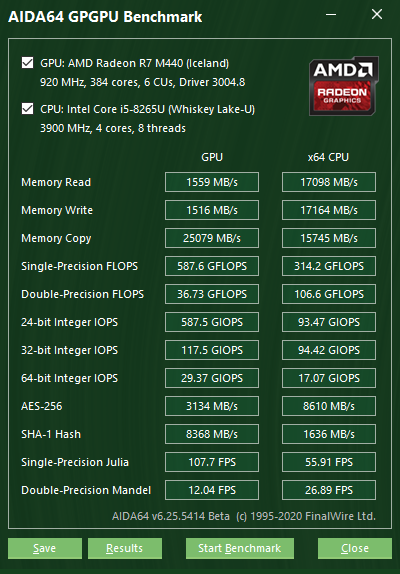Click the GPU Memory Copy value 25079 MB/s
This screenshot has height=574, width=400.
[212, 238]
